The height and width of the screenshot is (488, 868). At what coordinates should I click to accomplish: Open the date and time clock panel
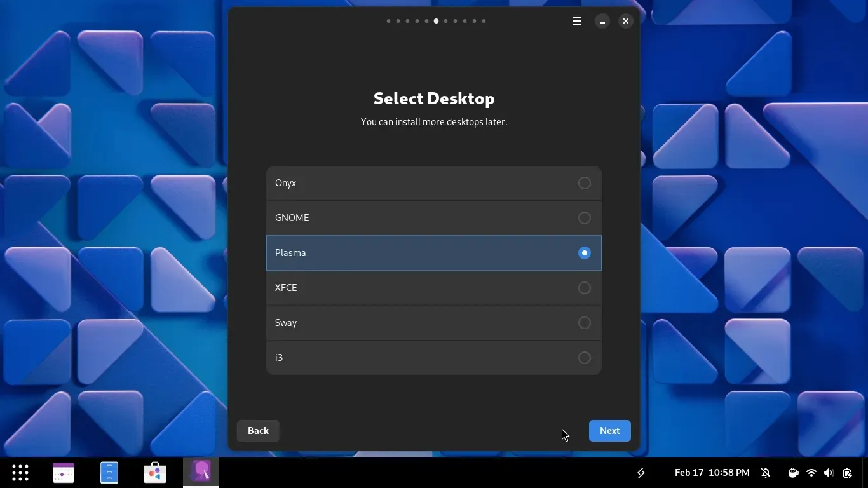point(712,473)
